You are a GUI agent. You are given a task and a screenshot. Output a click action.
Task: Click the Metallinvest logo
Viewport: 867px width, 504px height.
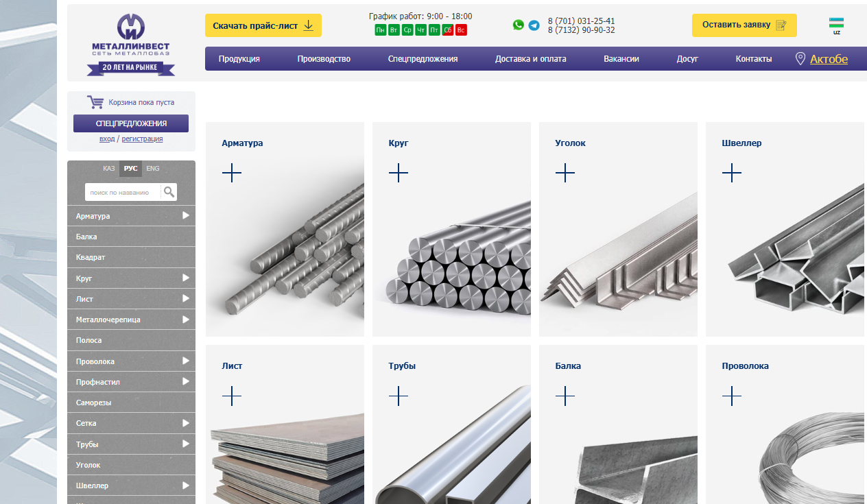[x=130, y=45]
